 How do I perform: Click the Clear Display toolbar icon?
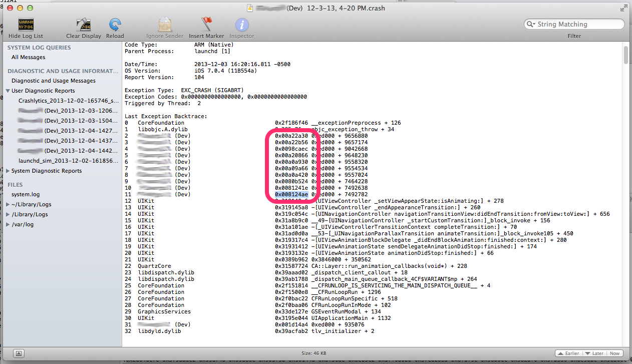click(83, 25)
